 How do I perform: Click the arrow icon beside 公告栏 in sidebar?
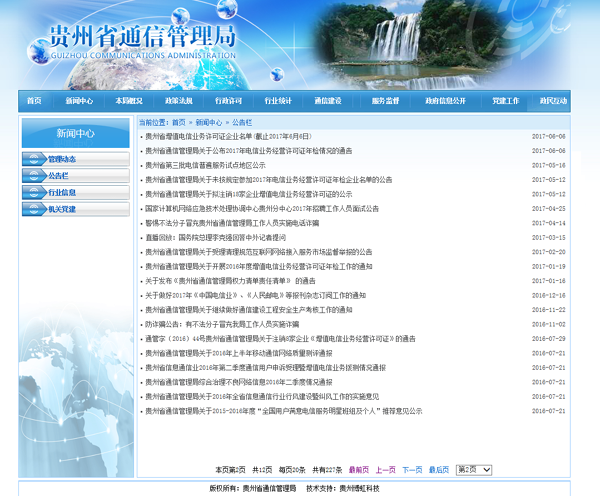31,176
